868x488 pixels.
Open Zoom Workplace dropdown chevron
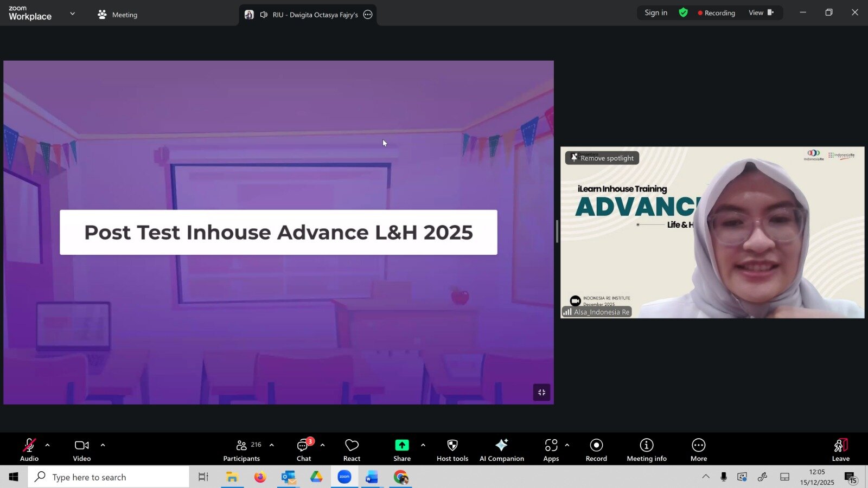[72, 14]
